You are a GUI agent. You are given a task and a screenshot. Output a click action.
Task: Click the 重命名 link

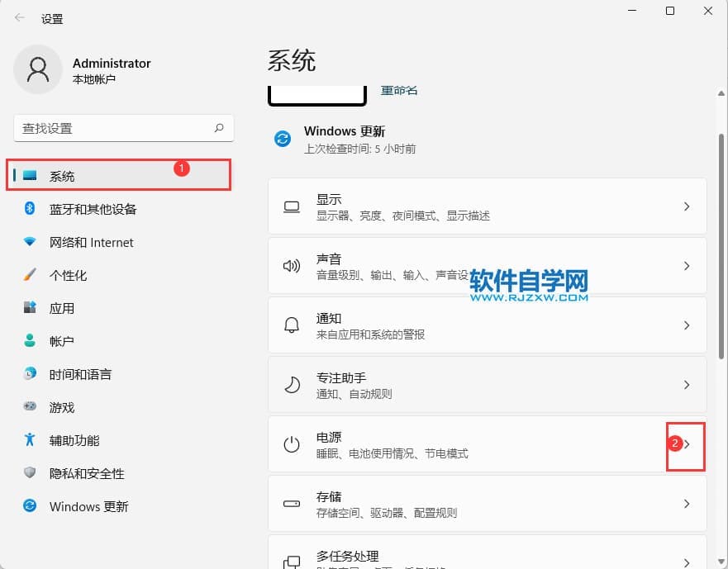[x=399, y=90]
